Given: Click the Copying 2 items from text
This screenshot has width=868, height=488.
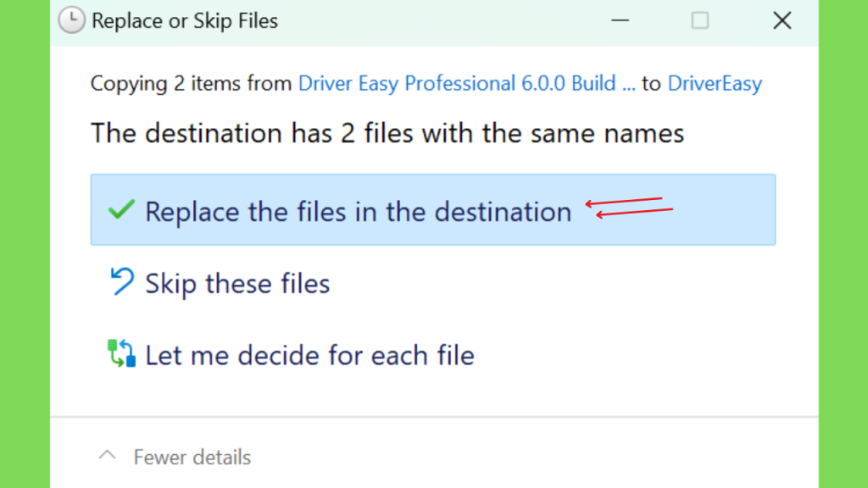Looking at the screenshot, I should pyautogui.click(x=192, y=84).
